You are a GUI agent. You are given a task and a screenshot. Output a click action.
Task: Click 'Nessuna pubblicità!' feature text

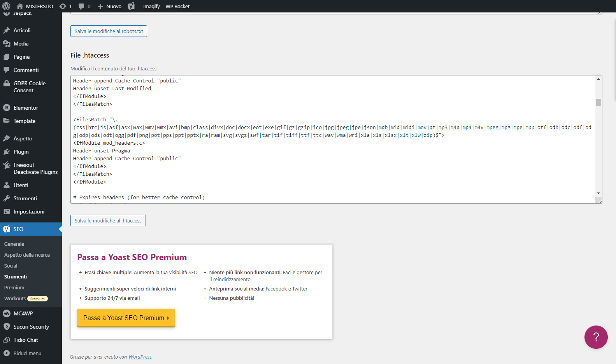232,298
